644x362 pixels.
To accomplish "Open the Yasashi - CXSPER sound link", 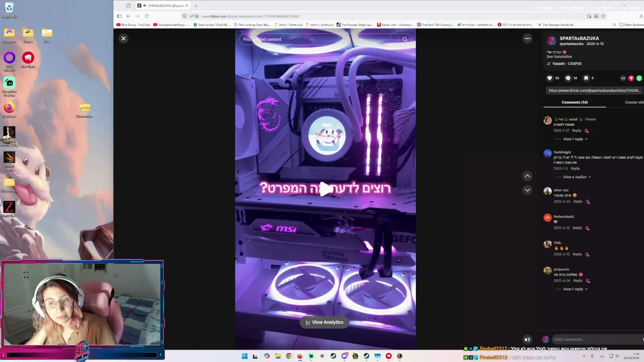I will (x=567, y=64).
